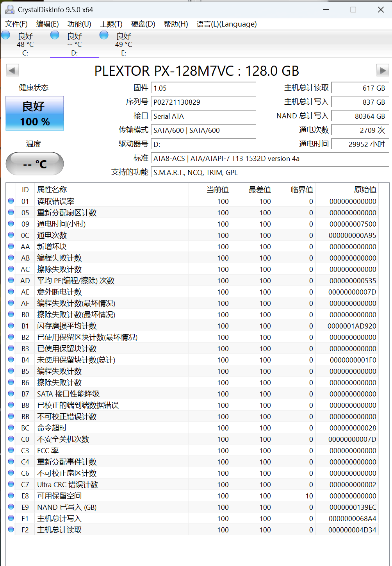This screenshot has height=566, width=392.
Task: Click raw value 0000001AD920
Action: [x=352, y=326]
